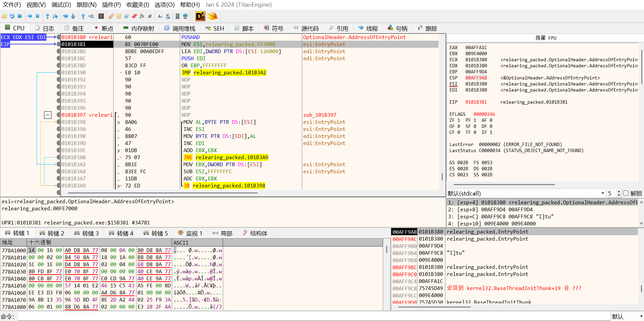
Task: Click the fx functions toolbar icon
Action: tap(142, 16)
